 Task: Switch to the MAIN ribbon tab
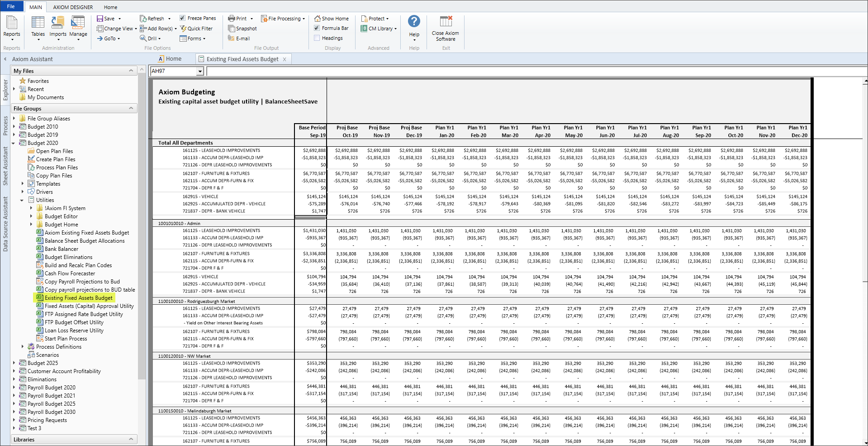36,7
